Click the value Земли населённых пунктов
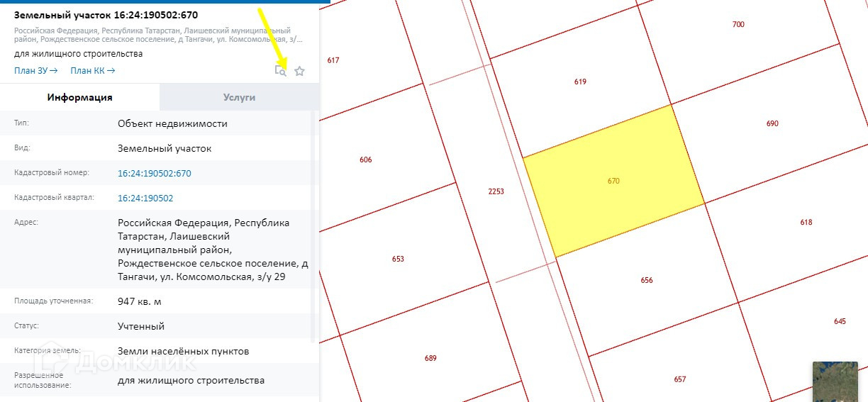 tap(183, 351)
